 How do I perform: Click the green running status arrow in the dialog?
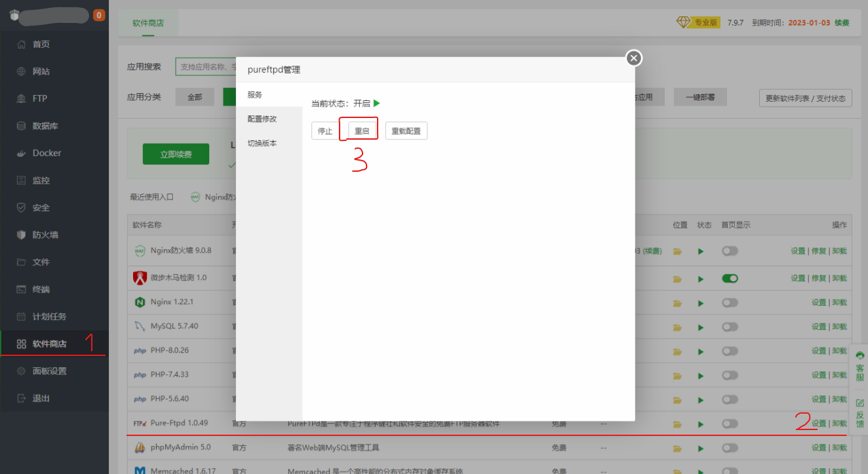(377, 104)
